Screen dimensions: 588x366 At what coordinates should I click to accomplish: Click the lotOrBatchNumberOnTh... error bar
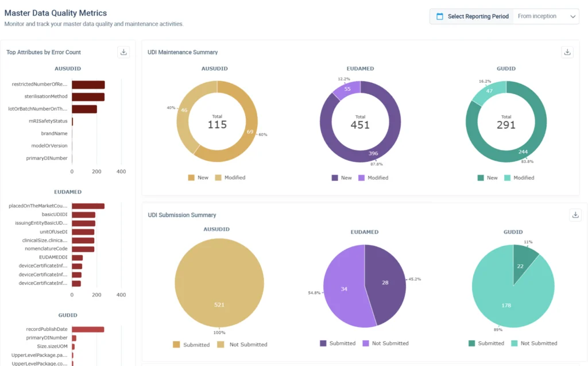pyautogui.click(x=84, y=109)
